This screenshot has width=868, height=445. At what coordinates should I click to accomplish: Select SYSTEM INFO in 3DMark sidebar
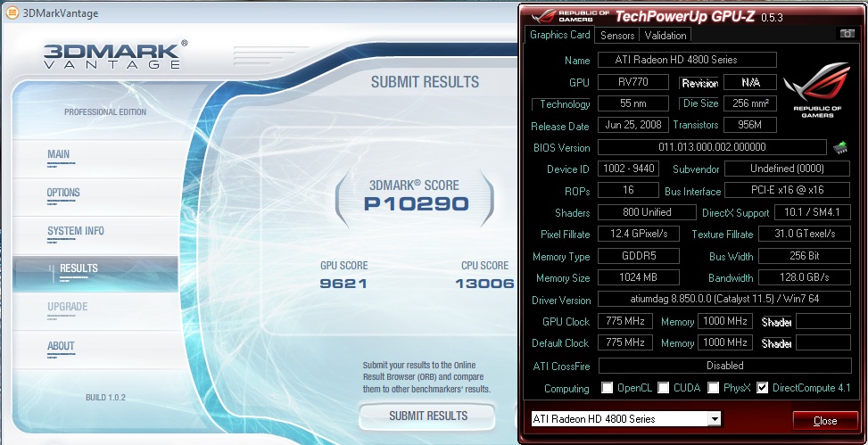click(x=75, y=231)
